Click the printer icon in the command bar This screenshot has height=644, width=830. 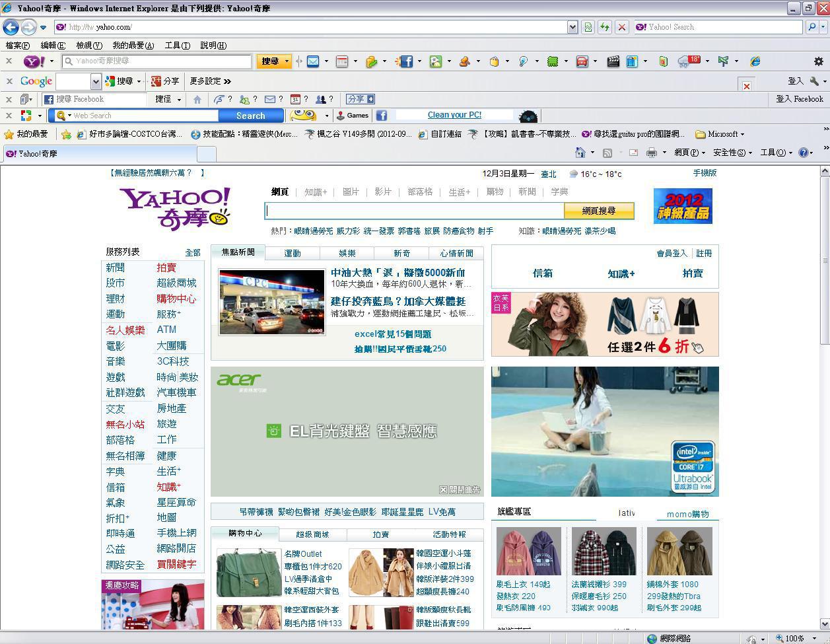[651, 153]
